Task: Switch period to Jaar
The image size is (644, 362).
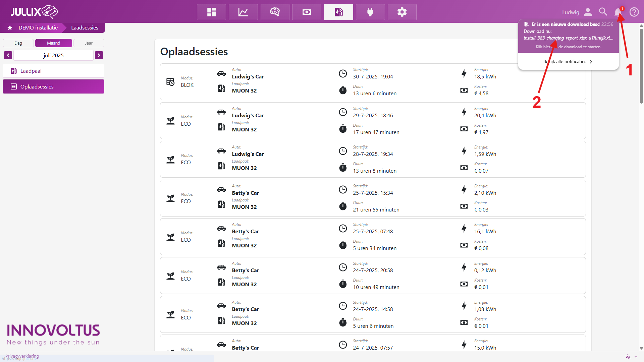Action: [x=89, y=43]
